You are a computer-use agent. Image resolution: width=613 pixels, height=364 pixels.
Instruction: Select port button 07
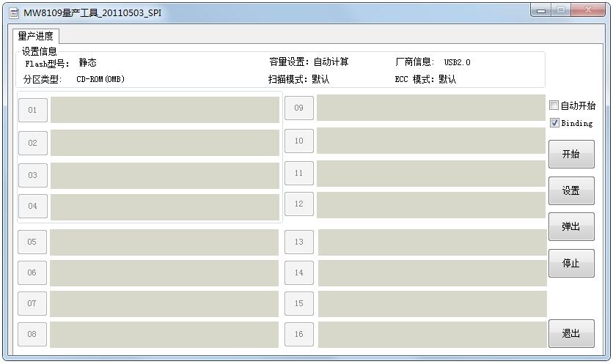(32, 303)
